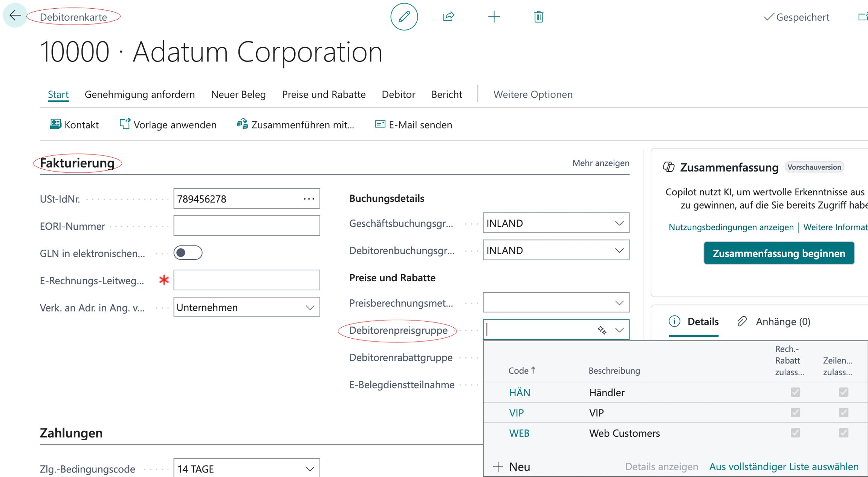The height and width of the screenshot is (477, 868).
Task: Open the Verk. an Adr. dropdown
Action: (x=310, y=308)
